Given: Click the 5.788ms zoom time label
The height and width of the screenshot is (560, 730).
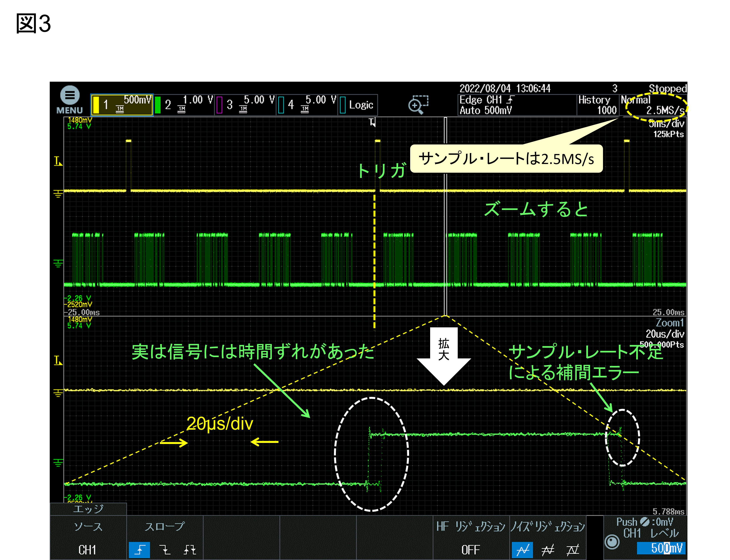Looking at the screenshot, I should click(668, 511).
